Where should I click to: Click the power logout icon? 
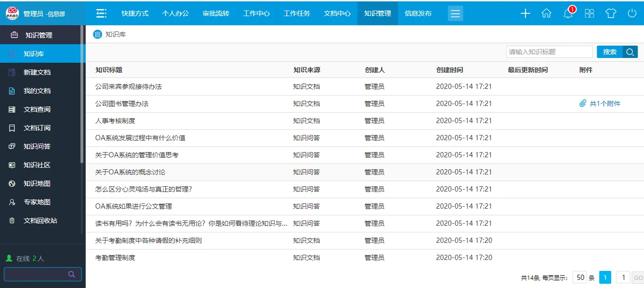632,13
